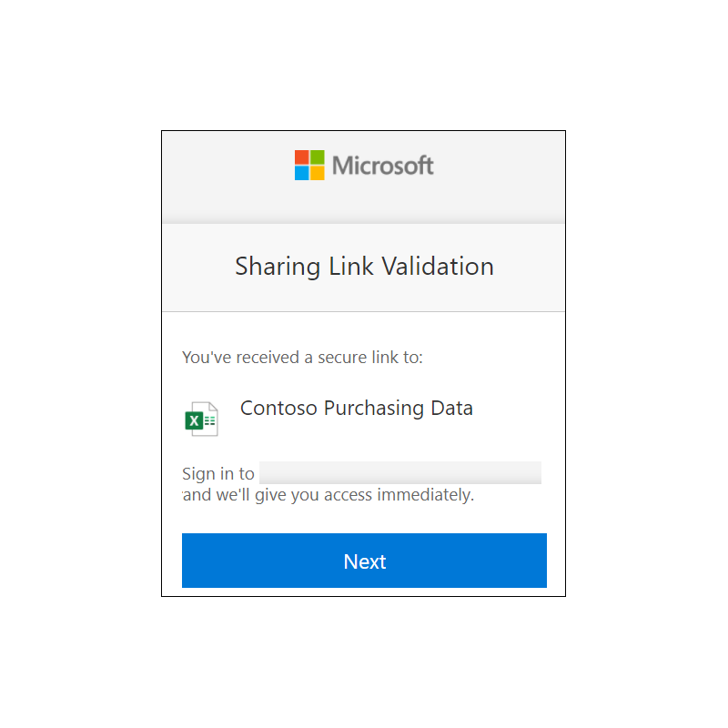The image size is (728, 728).
Task: Click the "and we'll give you access immediately" text
Action: click(x=329, y=495)
